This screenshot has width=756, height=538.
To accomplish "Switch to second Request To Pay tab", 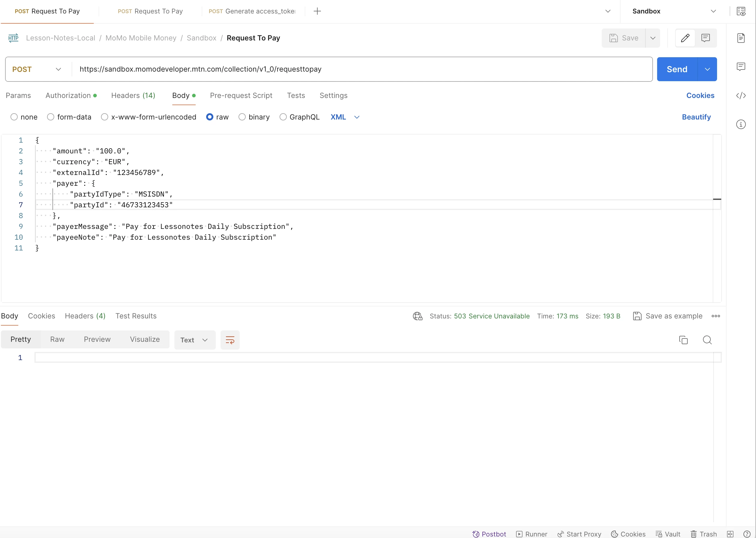I will (x=150, y=11).
